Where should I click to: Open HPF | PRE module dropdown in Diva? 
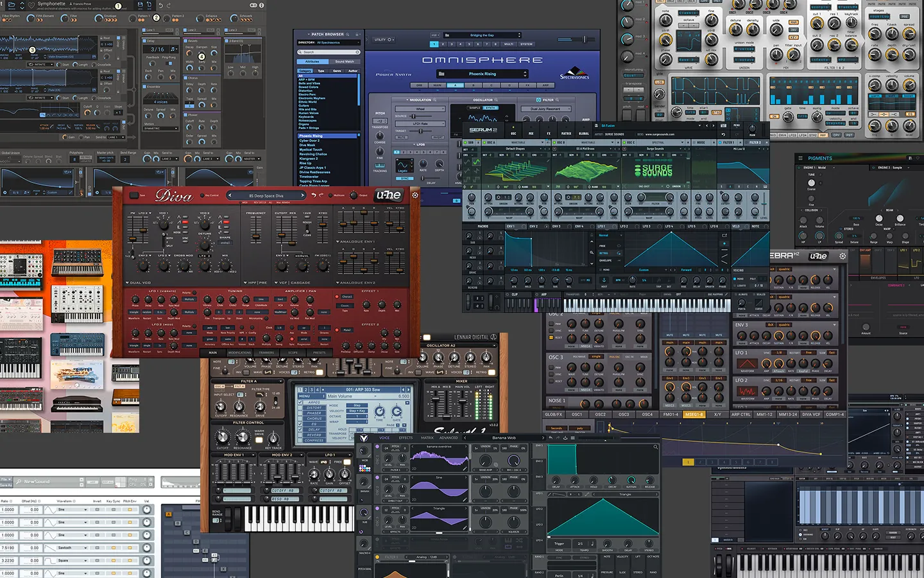pyautogui.click(x=255, y=283)
